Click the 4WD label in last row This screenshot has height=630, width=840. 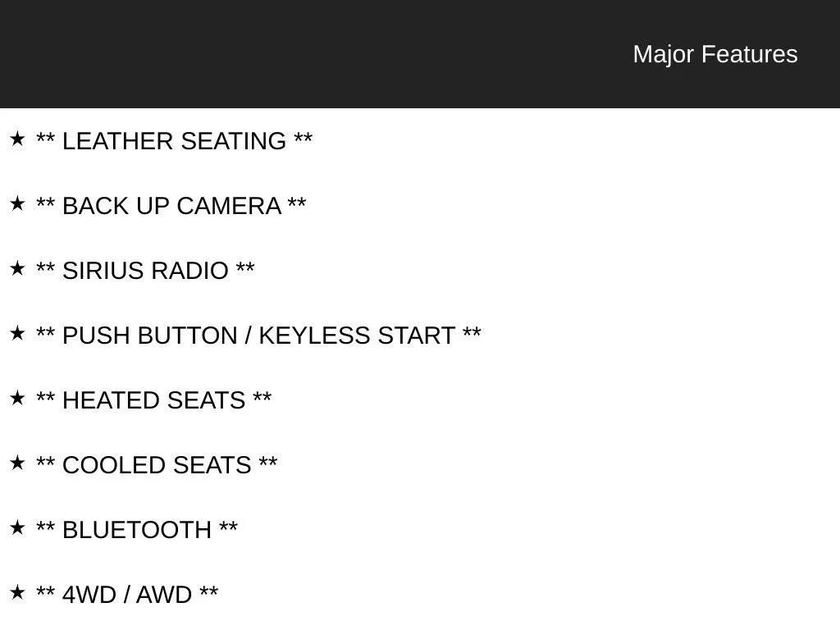point(89,596)
